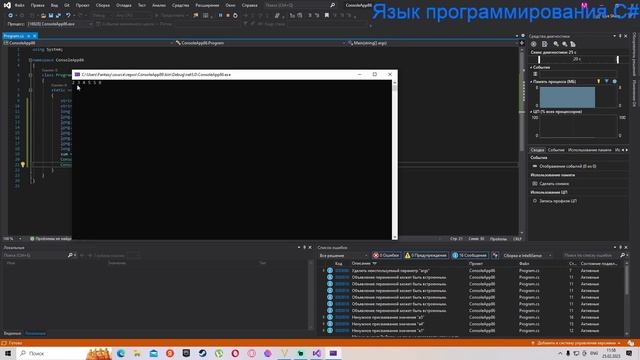Click the Record CPU profile link

558,201
